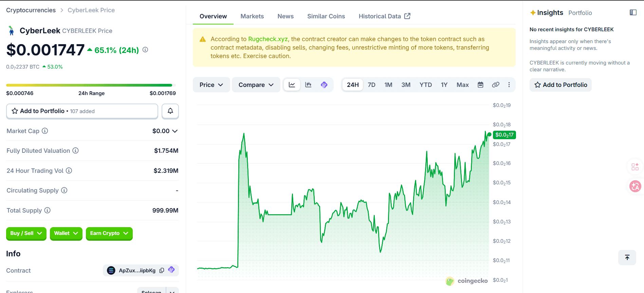Screen dimensions: 644x293
Task: Open the Historical Data tab
Action: pyautogui.click(x=385, y=16)
